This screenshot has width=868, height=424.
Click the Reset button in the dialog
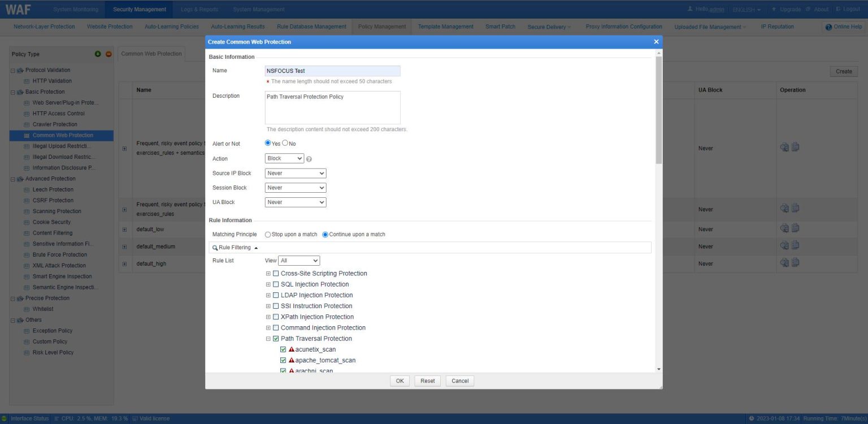(x=427, y=380)
